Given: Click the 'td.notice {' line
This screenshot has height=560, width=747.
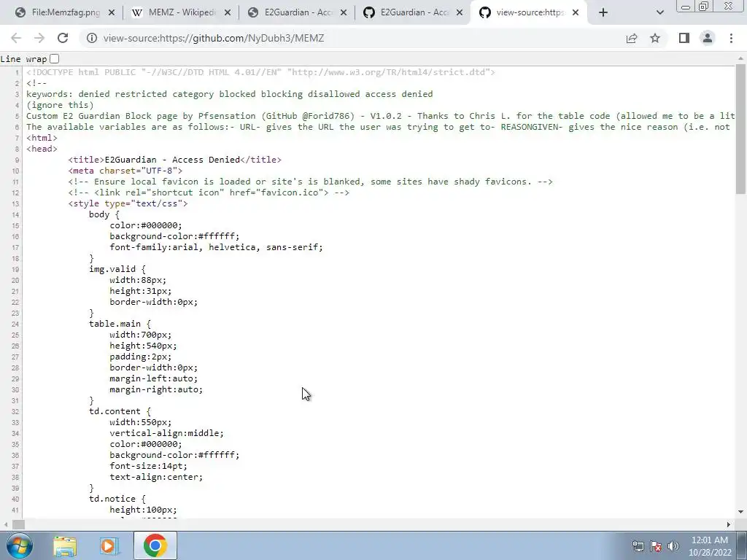Looking at the screenshot, I should click(117, 499).
